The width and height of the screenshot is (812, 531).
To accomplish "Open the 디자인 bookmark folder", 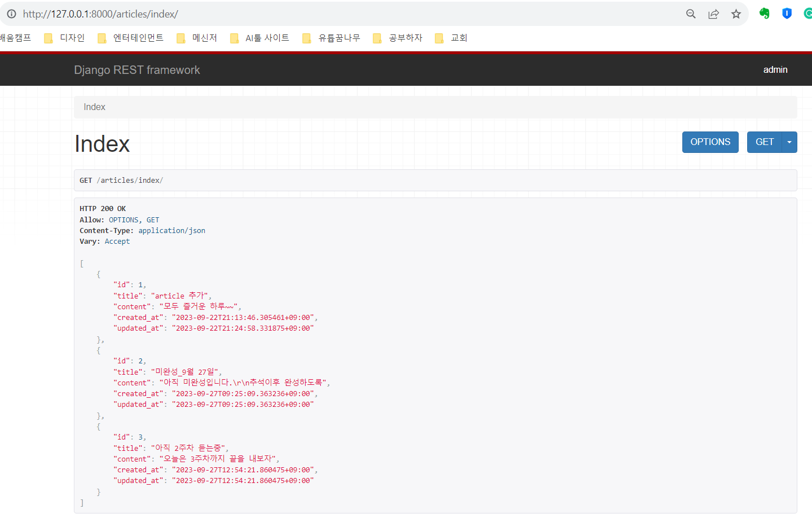I will click(65, 38).
